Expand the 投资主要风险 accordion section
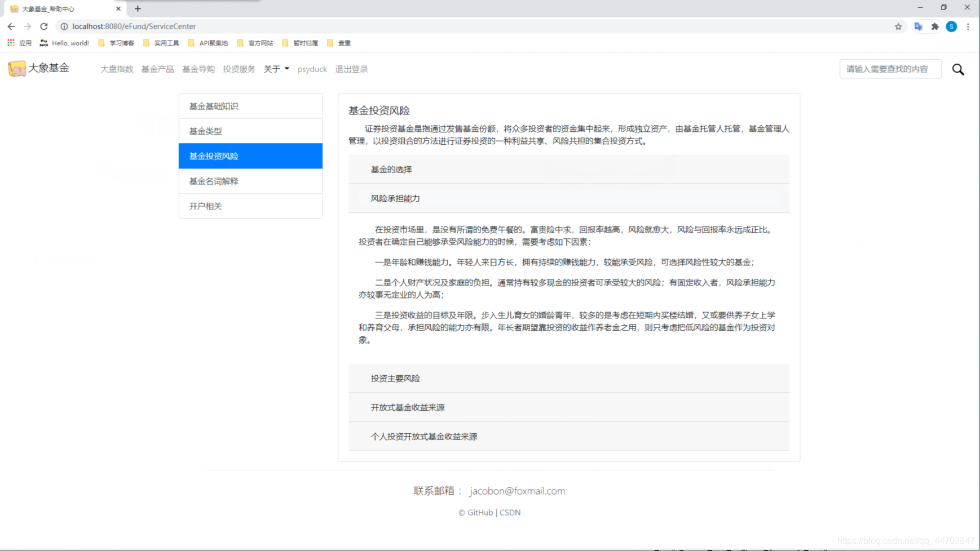The height and width of the screenshot is (551, 980). (x=569, y=379)
